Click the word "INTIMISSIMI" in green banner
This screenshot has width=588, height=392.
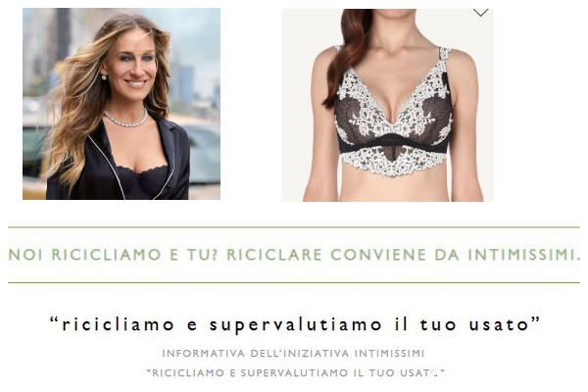point(523,255)
